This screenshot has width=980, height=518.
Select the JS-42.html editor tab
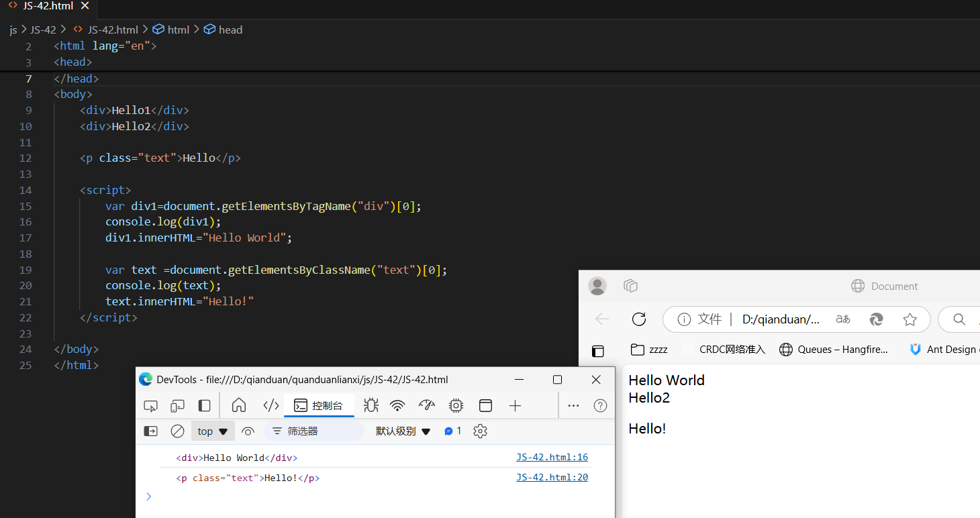point(48,6)
